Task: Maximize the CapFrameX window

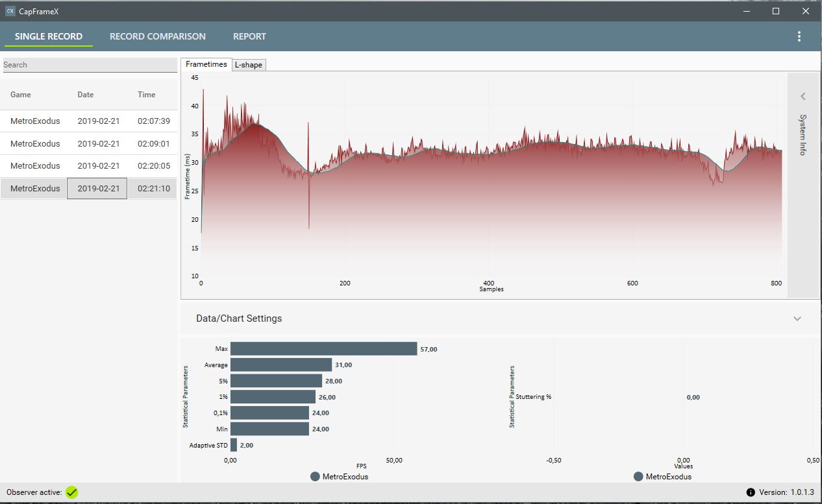Action: click(x=776, y=11)
